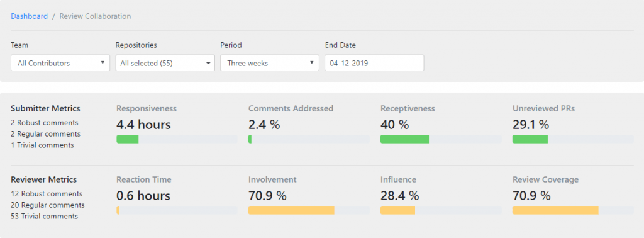Select the Receptiveness progress bar

[x=441, y=139]
